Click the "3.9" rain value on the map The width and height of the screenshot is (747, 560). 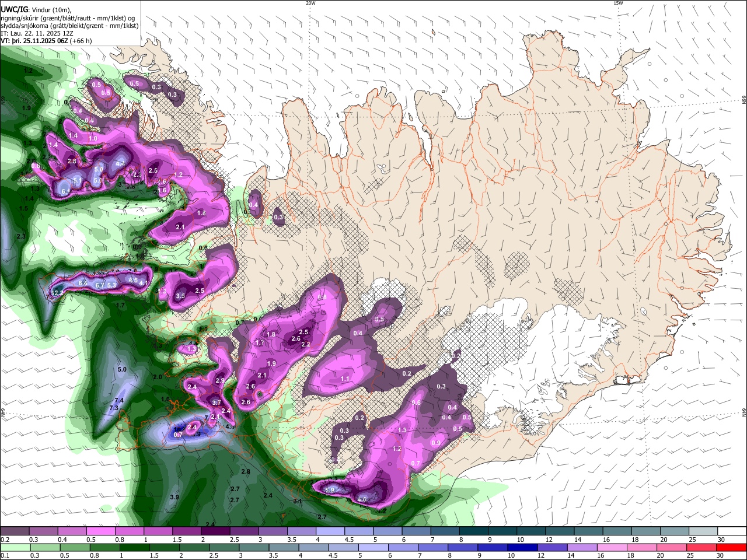click(x=174, y=497)
